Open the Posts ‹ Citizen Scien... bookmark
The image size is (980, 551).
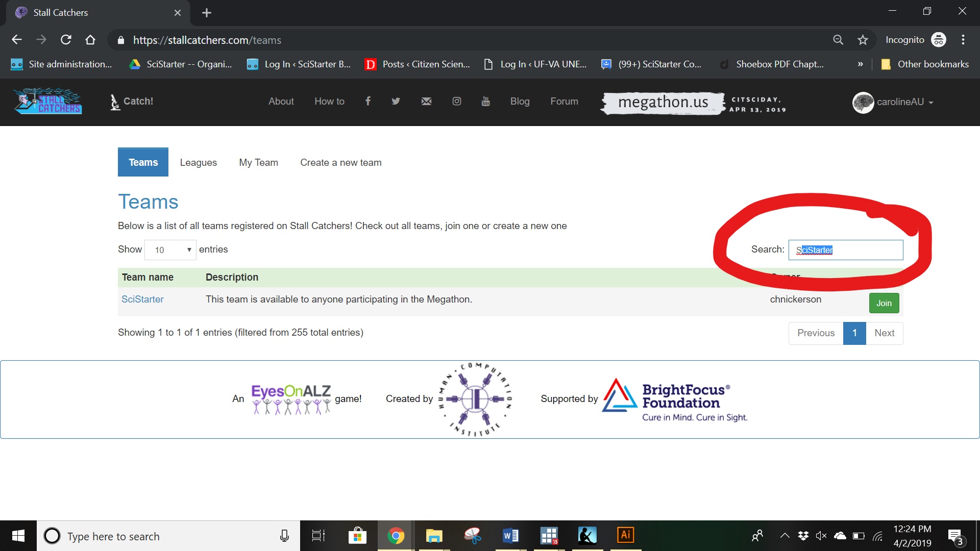417,64
